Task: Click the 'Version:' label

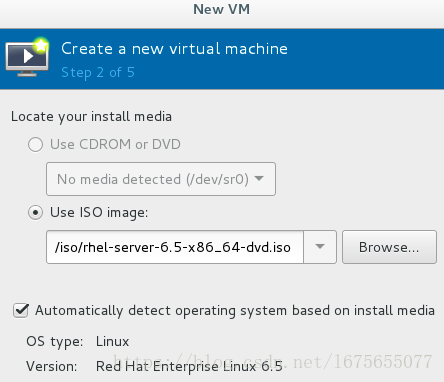Action: (x=52, y=367)
